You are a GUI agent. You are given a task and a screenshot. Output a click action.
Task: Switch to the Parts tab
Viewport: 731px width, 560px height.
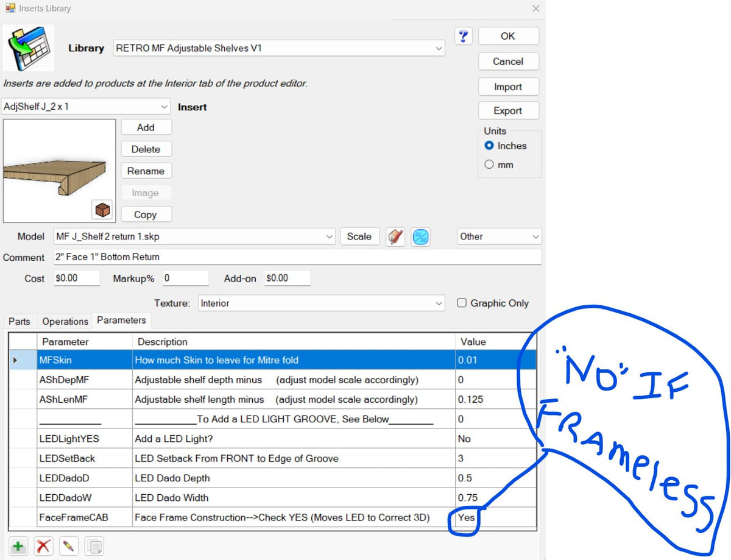19,321
